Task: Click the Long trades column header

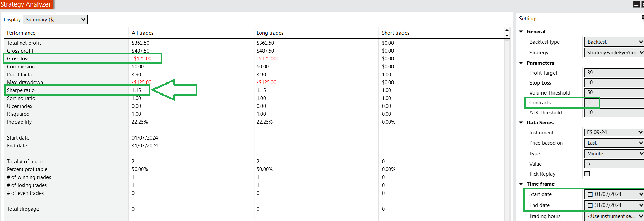Action: (x=270, y=33)
